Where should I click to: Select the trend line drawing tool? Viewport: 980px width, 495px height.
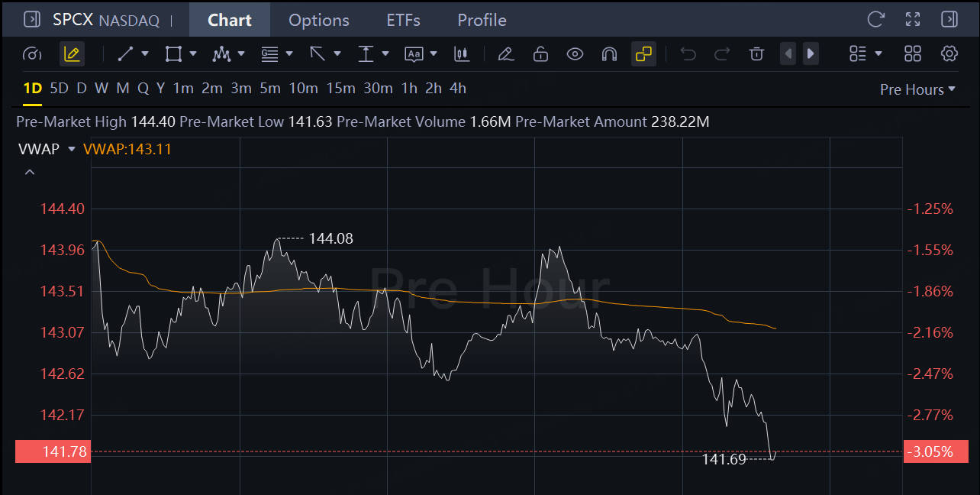tap(125, 53)
